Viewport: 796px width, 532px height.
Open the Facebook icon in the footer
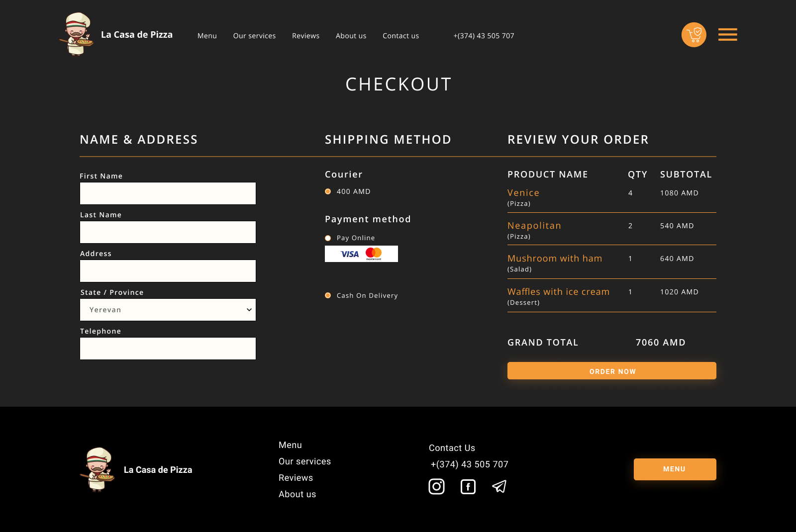468,486
